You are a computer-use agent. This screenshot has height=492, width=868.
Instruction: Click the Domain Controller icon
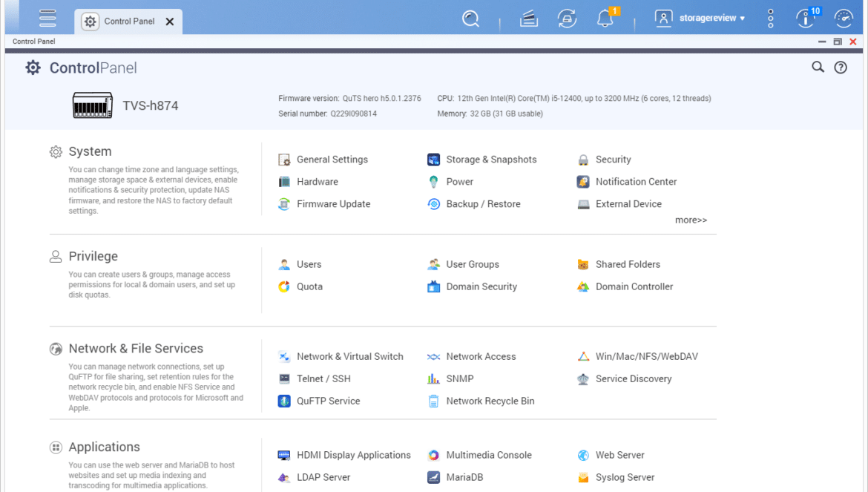(583, 286)
